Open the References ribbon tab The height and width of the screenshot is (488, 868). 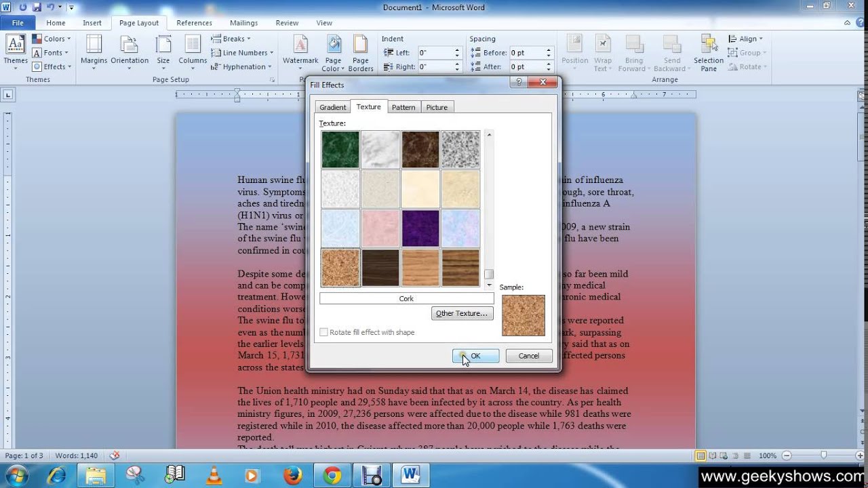pyautogui.click(x=195, y=22)
